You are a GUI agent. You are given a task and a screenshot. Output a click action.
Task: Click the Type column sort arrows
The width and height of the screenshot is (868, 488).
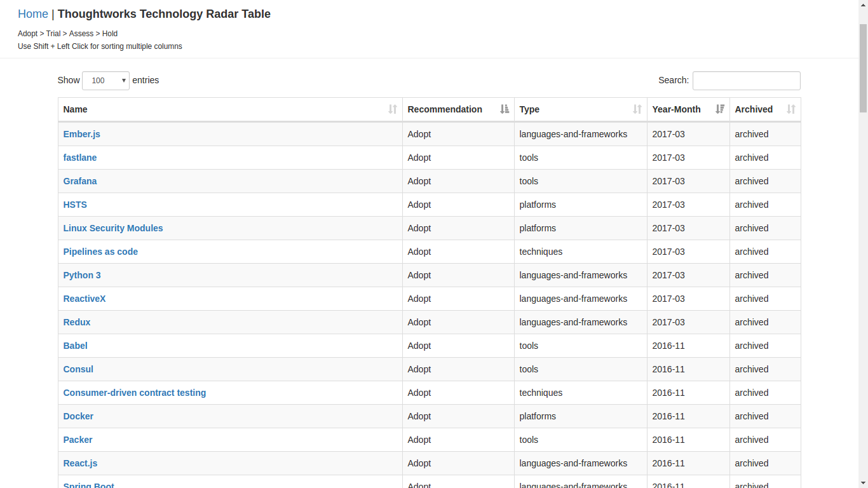[637, 109]
